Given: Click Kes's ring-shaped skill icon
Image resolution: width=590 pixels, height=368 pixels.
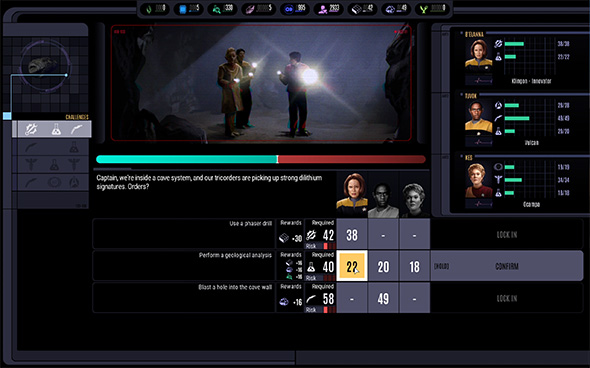Looking at the screenshot, I should tap(498, 167).
